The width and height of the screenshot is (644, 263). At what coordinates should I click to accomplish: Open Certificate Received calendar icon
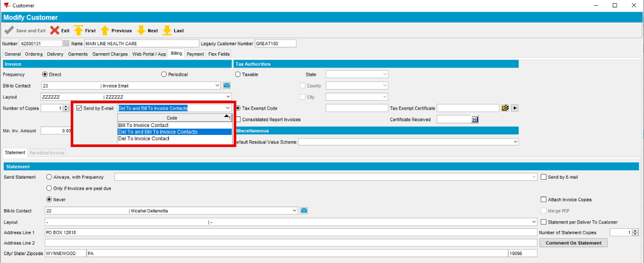(474, 120)
